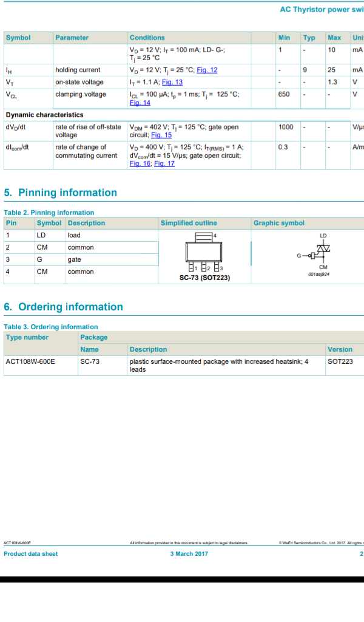Click the 'Dynamic characteristics' subheading row
This screenshot has width=364, height=622.
click(44, 115)
